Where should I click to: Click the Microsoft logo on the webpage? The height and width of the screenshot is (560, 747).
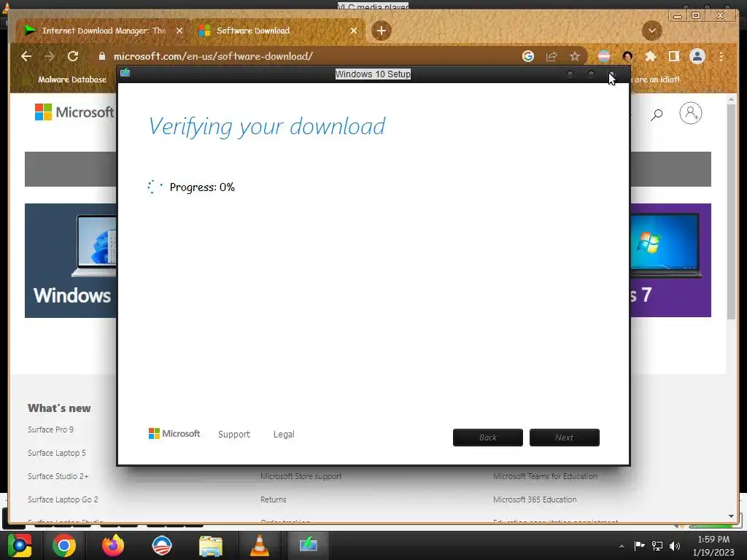tap(74, 112)
